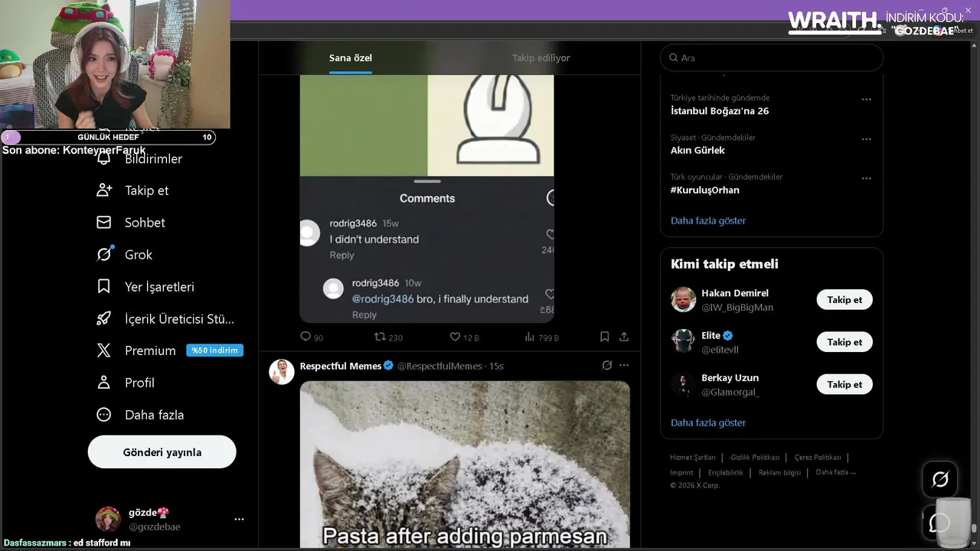Open Gizlilik Politikası footer link
This screenshot has height=551, width=980.
(x=755, y=457)
